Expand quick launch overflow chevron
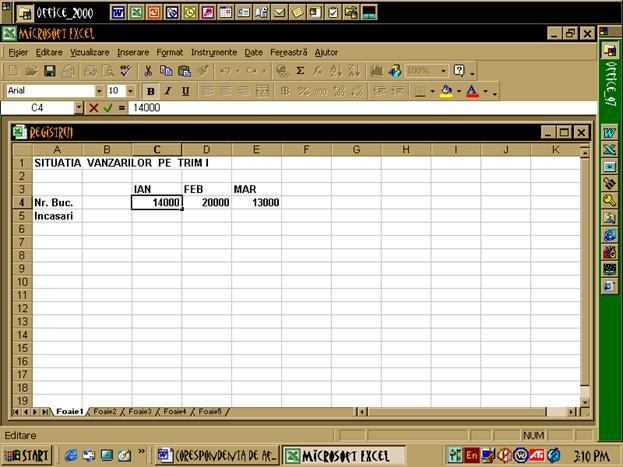The image size is (623, 467). 141,452
